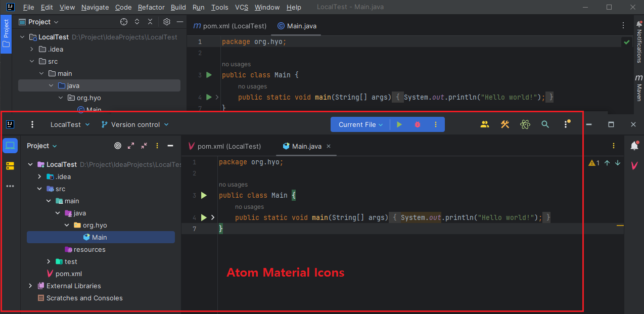The image size is (644, 314).
Task: Toggle Maven side tab in top window
Action: [639, 87]
